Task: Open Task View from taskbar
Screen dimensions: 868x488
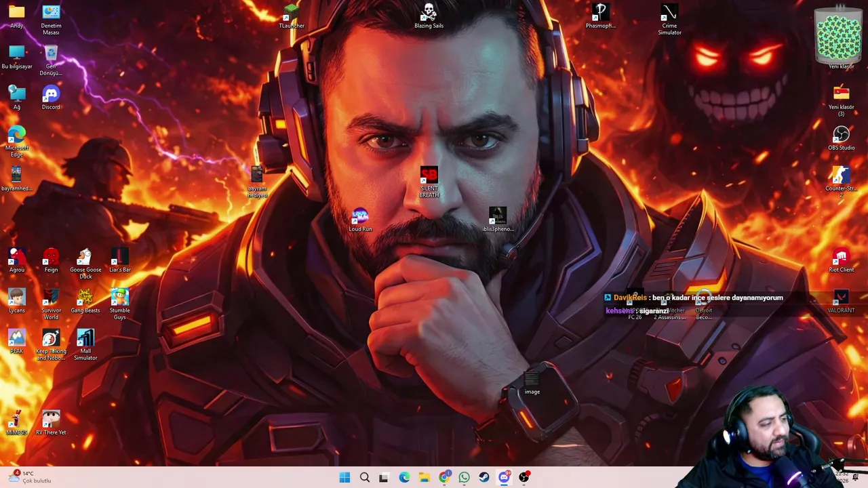Action: tap(384, 477)
